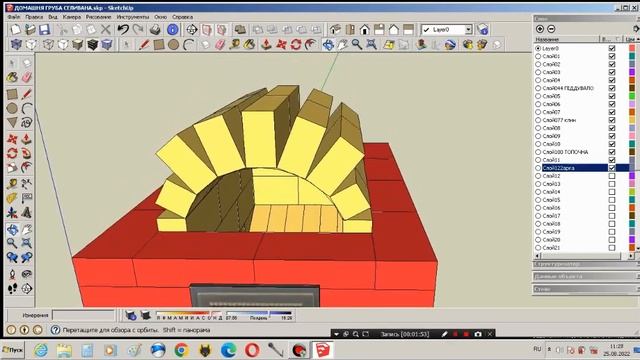Expand the Данные объекта panel
Viewport: 640px width, 360px height.
pos(586,276)
